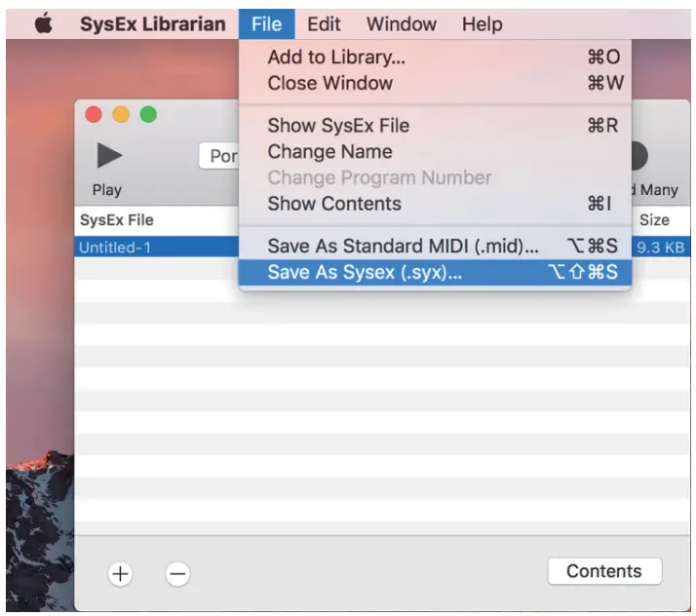Sort by Size column header
Viewport: 696px width, 616px height.
tap(661, 220)
